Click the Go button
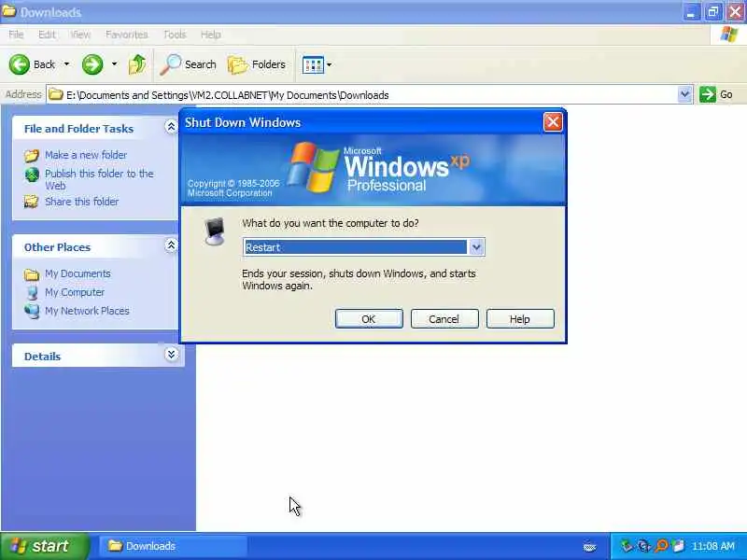The width and height of the screenshot is (747, 560). tap(716, 94)
